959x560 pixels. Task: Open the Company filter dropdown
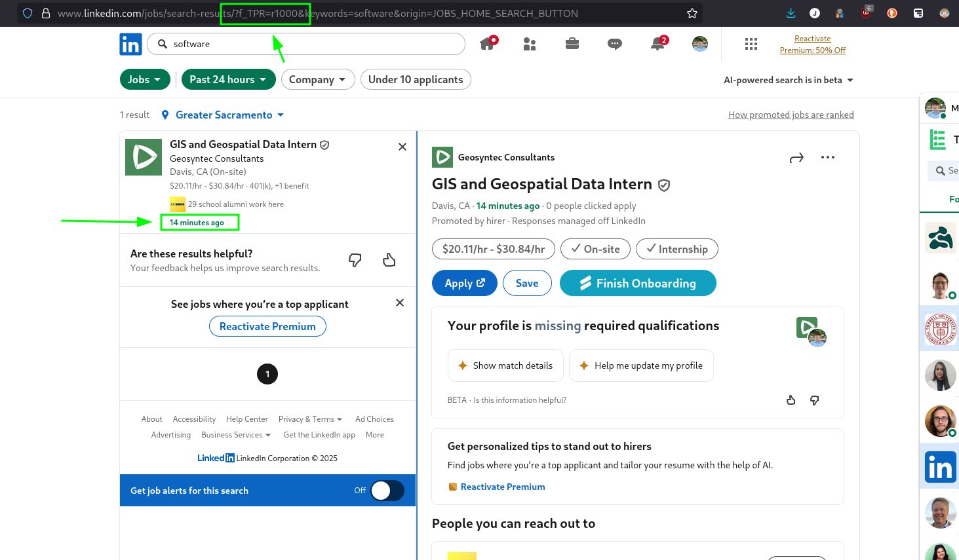(318, 79)
